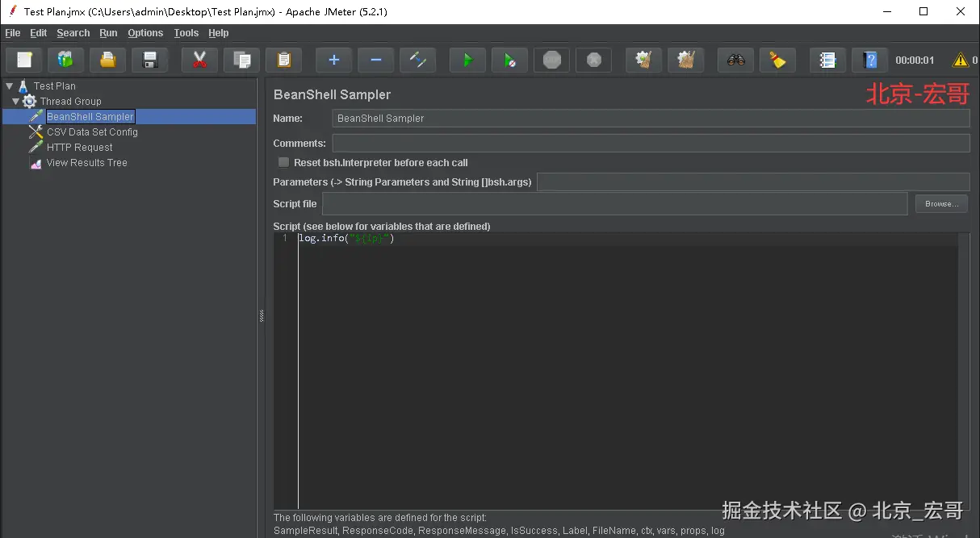Open the Search menu
Viewport: 980px width, 538px height.
73,33
